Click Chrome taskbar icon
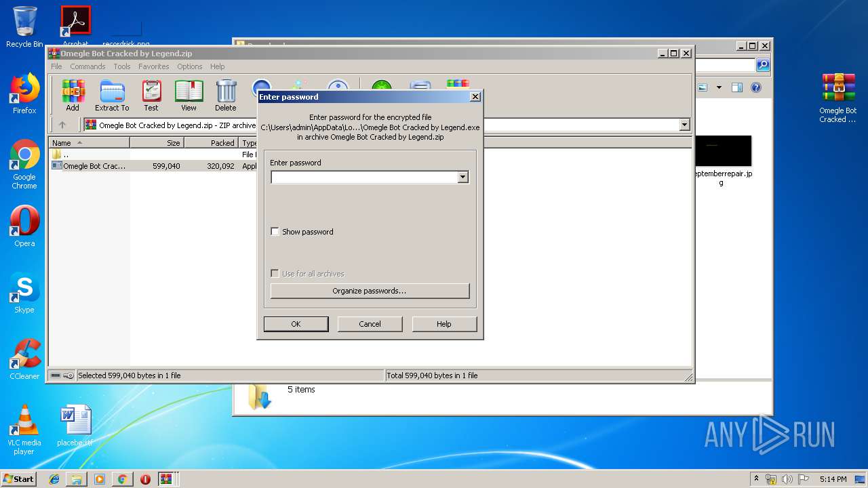Image resolution: width=868 pixels, height=488 pixels. 122,479
